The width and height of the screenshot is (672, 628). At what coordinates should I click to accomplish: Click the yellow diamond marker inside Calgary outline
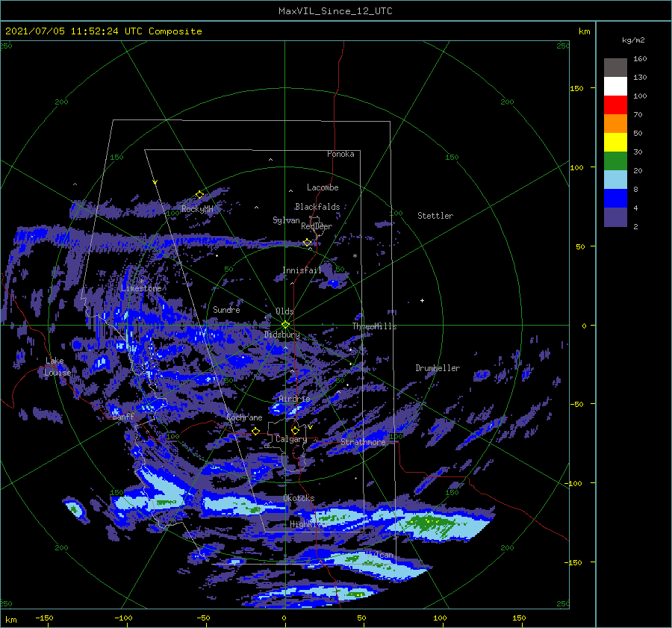point(295,430)
